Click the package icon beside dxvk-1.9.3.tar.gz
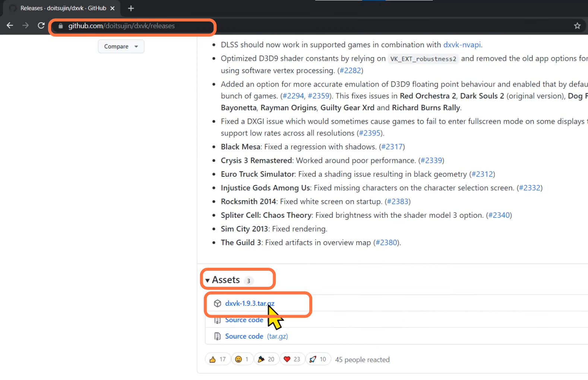The width and height of the screenshot is (588, 380). pyautogui.click(x=218, y=304)
